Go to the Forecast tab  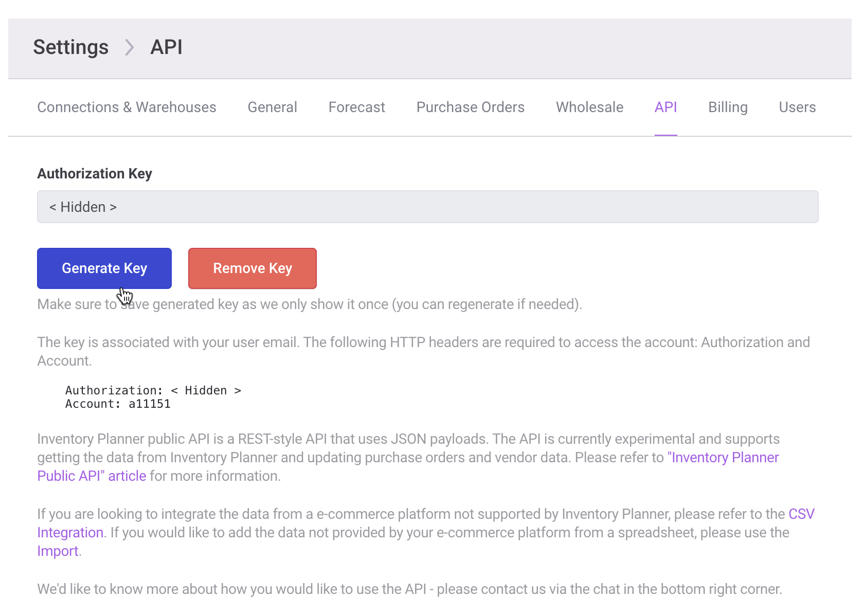(x=356, y=107)
